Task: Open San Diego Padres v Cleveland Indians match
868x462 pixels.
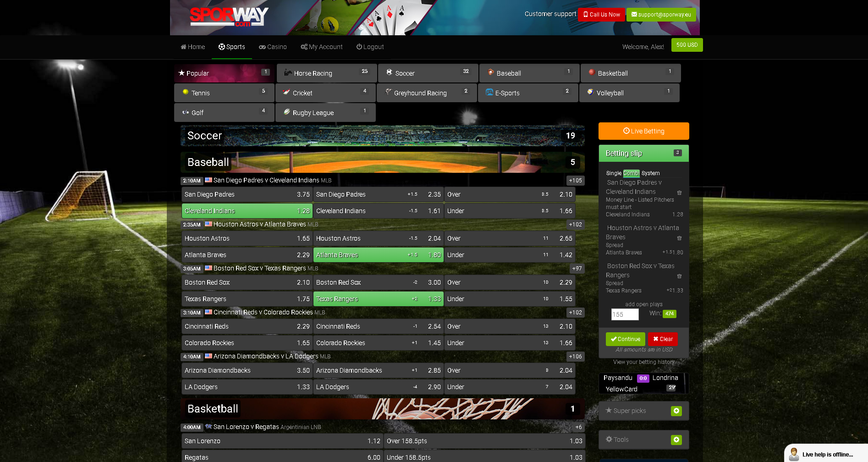Action: click(266, 181)
